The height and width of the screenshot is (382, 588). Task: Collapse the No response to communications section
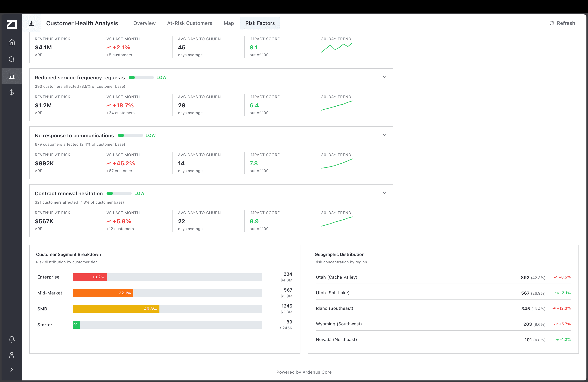pyautogui.click(x=384, y=135)
